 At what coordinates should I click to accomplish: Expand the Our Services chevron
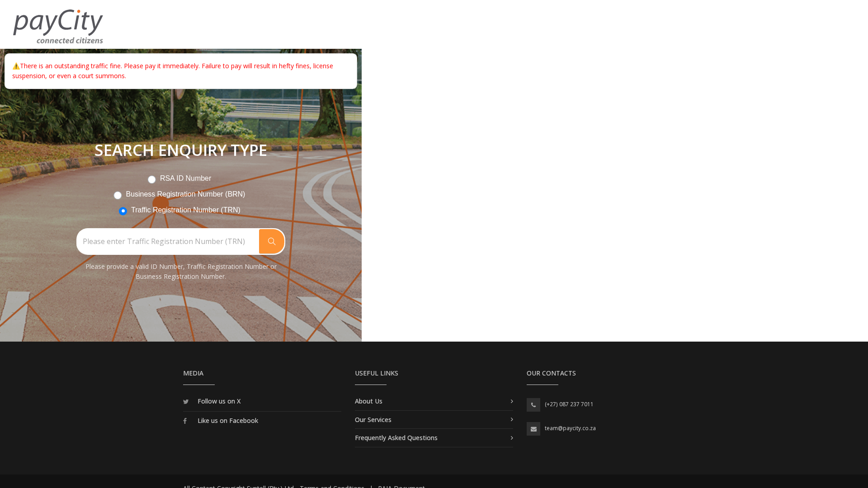click(x=511, y=419)
